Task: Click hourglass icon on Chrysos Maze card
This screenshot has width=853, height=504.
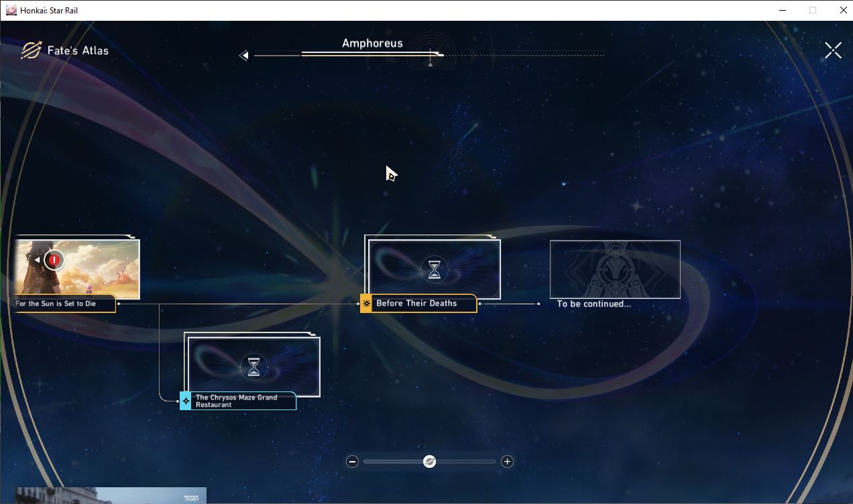Action: [253, 367]
